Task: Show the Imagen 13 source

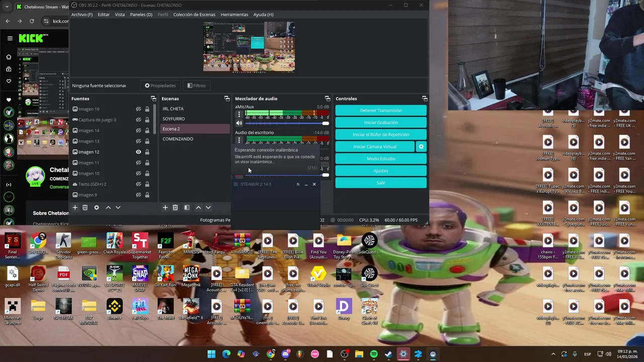Action: click(x=138, y=141)
